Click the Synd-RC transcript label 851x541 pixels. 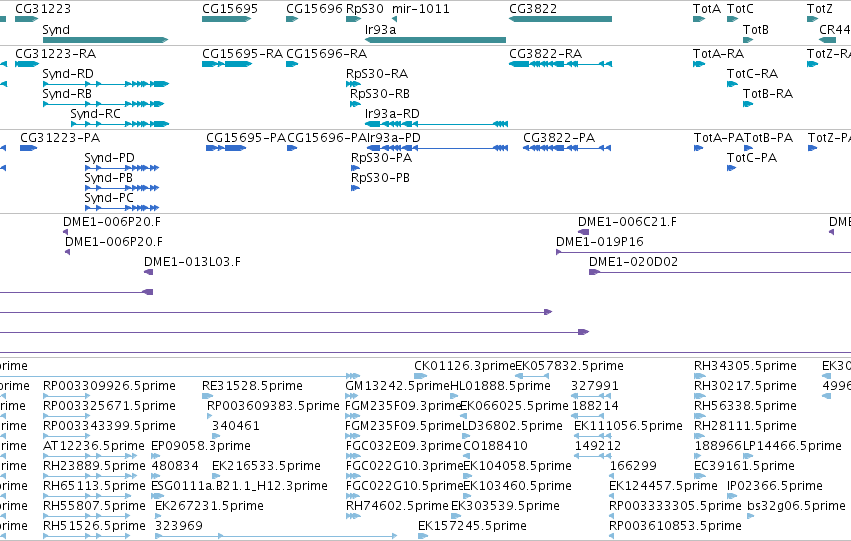pyautogui.click(x=96, y=114)
